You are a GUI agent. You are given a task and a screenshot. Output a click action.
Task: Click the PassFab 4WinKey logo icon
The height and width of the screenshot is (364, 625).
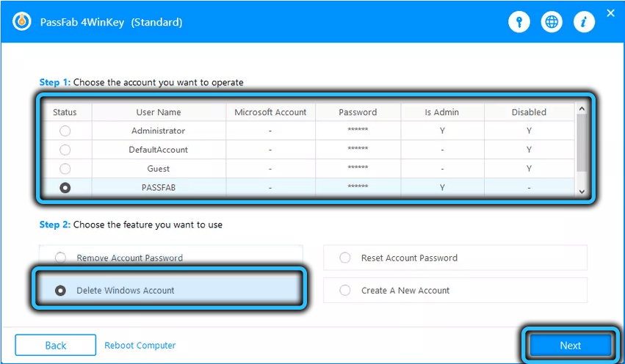tap(23, 22)
